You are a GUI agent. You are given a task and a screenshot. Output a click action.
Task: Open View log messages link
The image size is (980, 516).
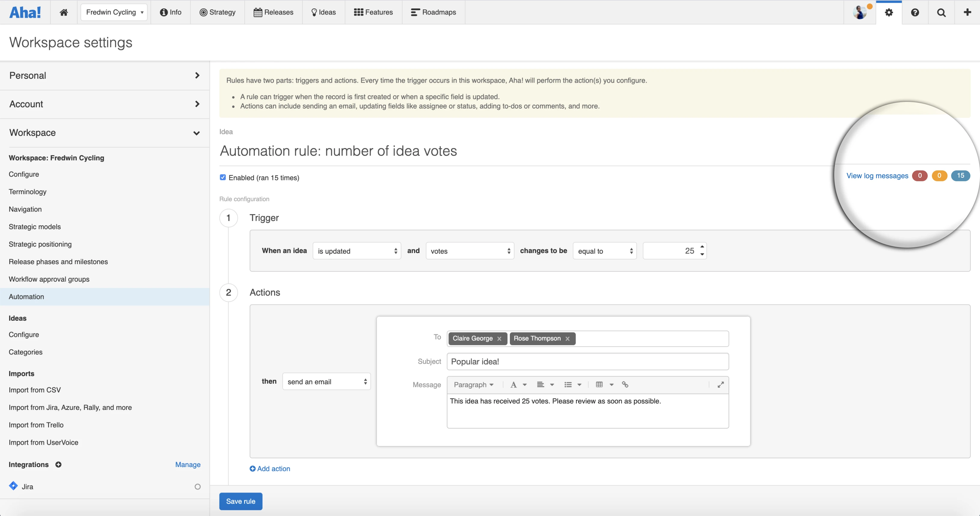coord(877,176)
